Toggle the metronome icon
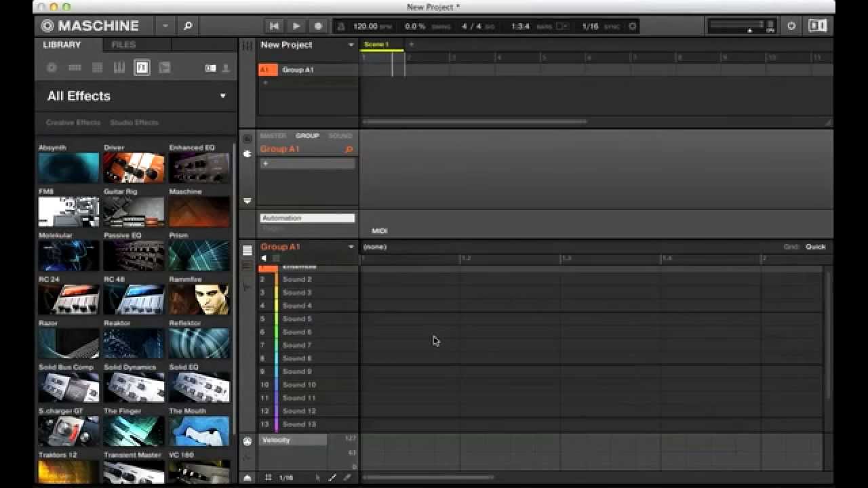 [x=341, y=26]
